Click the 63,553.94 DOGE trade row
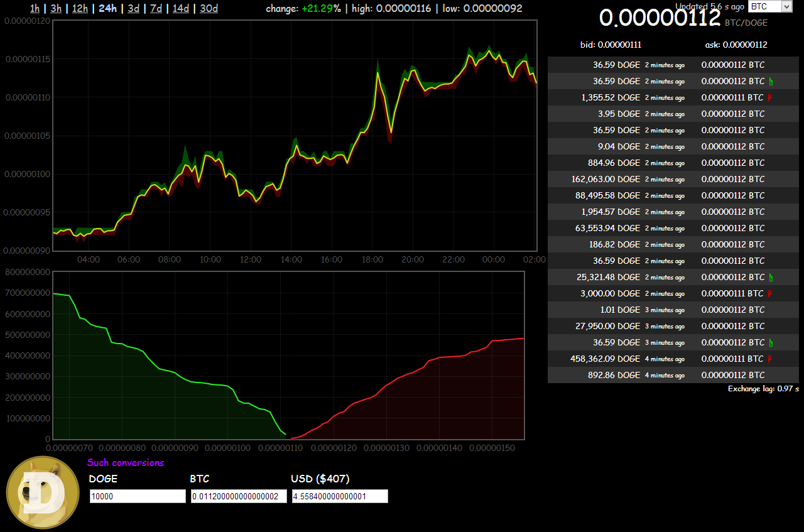This screenshot has height=532, width=804. pyautogui.click(x=673, y=228)
